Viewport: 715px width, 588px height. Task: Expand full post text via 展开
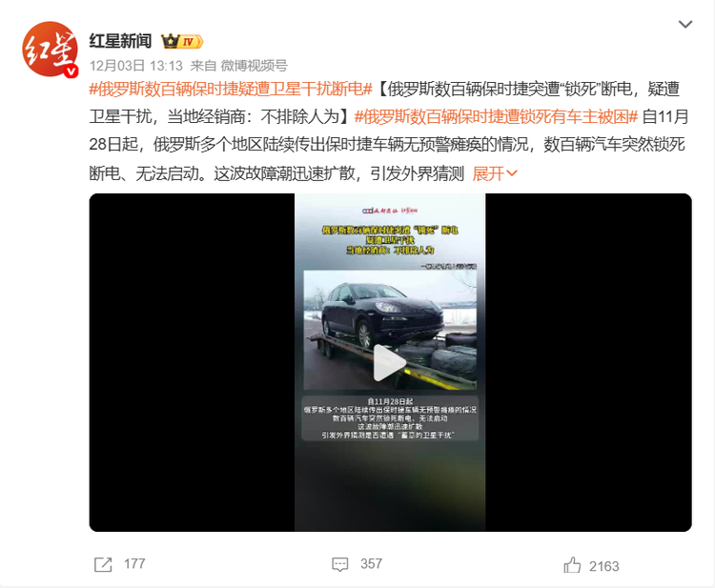494,173
